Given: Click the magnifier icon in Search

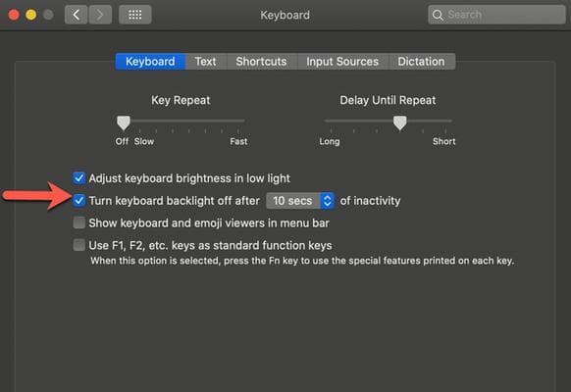Looking at the screenshot, I should coord(438,15).
